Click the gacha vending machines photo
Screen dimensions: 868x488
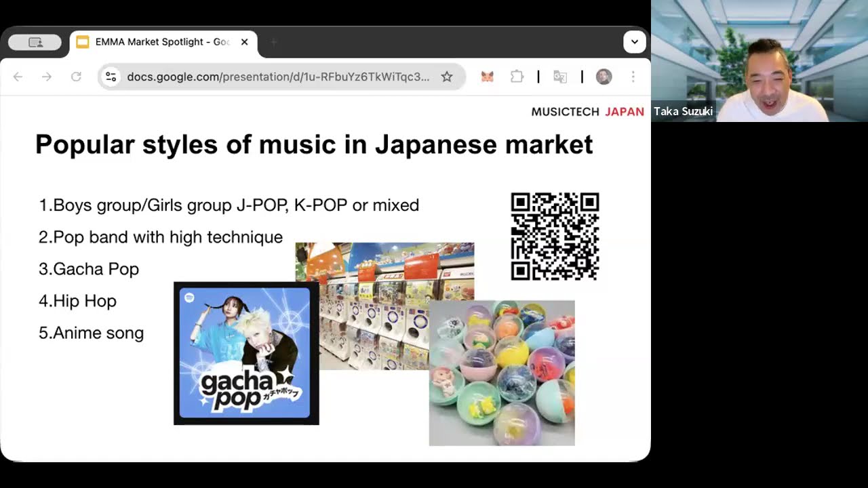click(x=384, y=306)
